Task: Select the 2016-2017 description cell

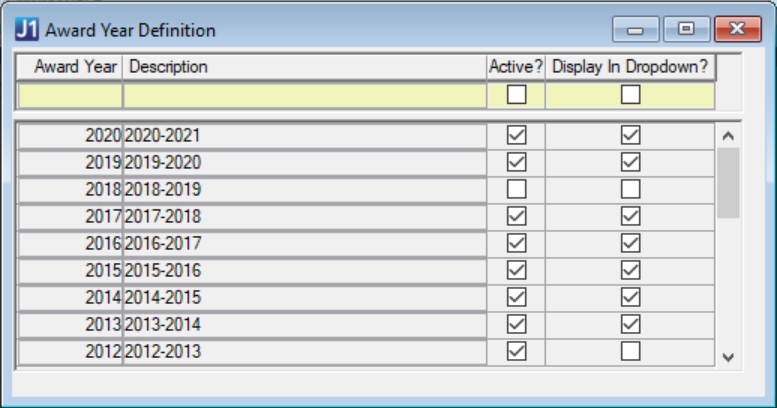Action: (x=303, y=243)
